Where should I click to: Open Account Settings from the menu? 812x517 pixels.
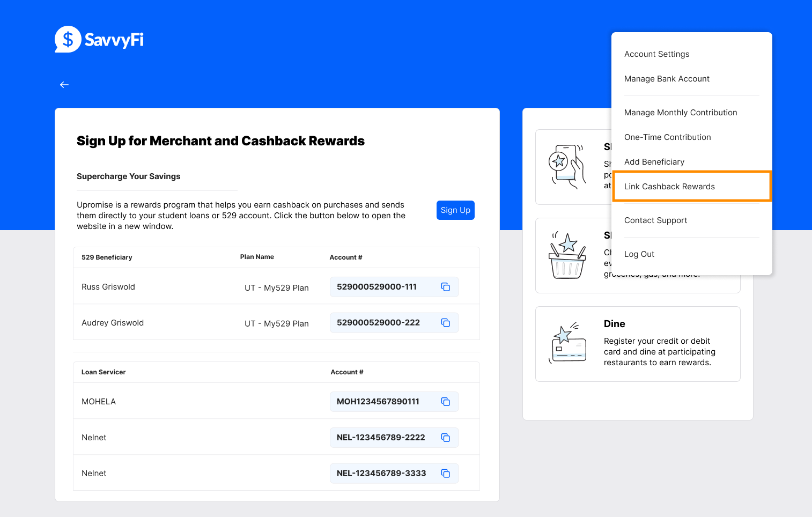click(656, 54)
